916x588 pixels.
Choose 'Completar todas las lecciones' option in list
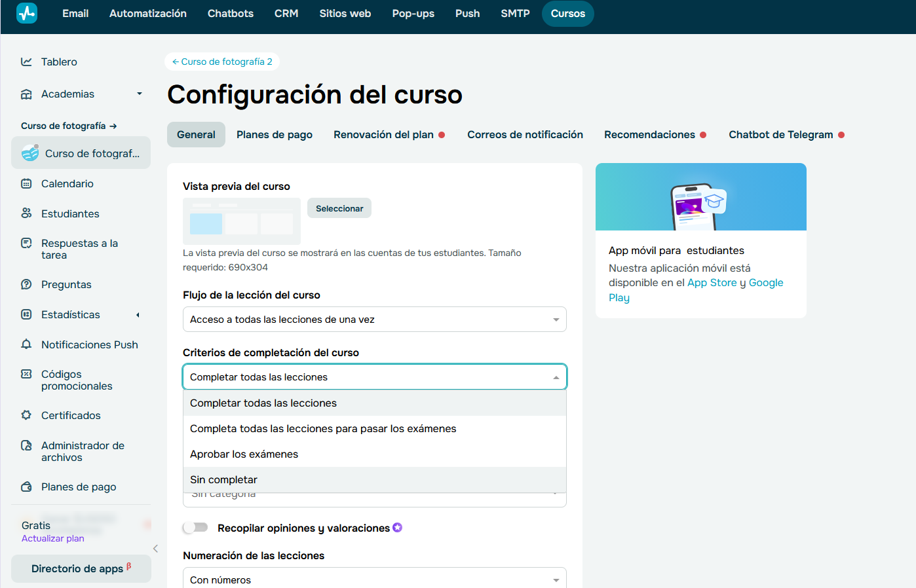375,403
